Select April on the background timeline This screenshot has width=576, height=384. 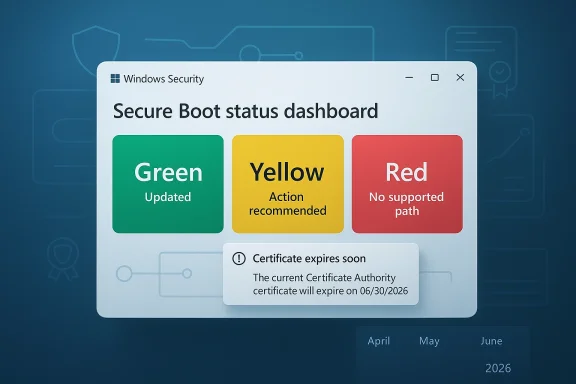[x=379, y=341]
